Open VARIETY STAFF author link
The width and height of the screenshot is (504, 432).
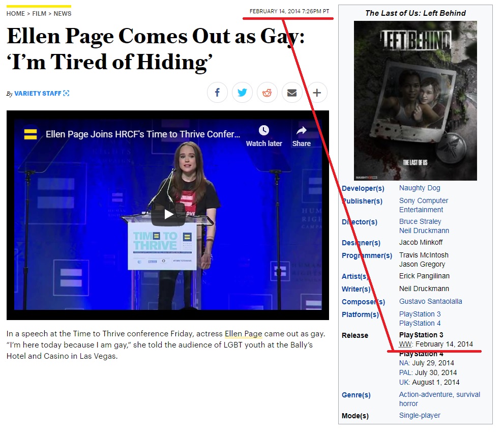click(x=38, y=93)
